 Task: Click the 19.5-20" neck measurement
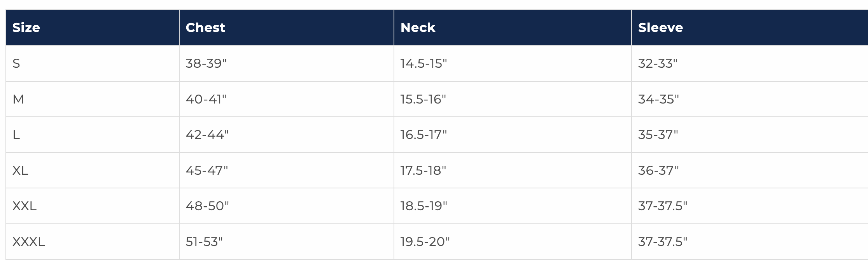pos(425,242)
